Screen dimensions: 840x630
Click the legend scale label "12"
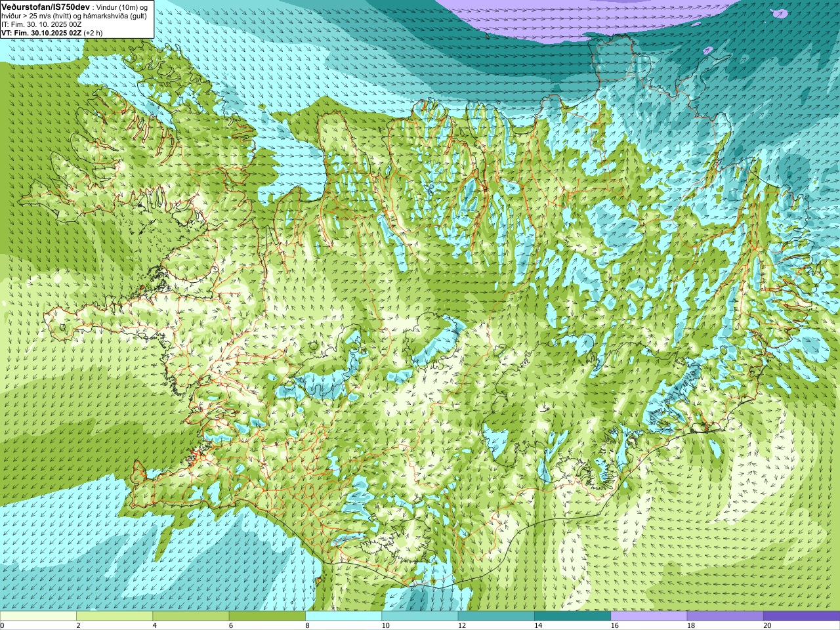[x=462, y=625]
